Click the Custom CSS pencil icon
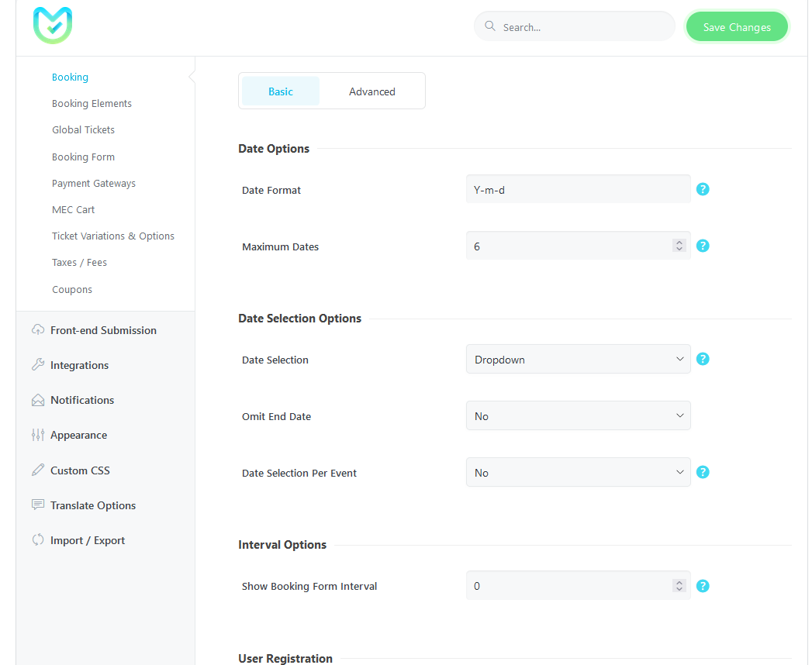The image size is (812, 665). (38, 470)
